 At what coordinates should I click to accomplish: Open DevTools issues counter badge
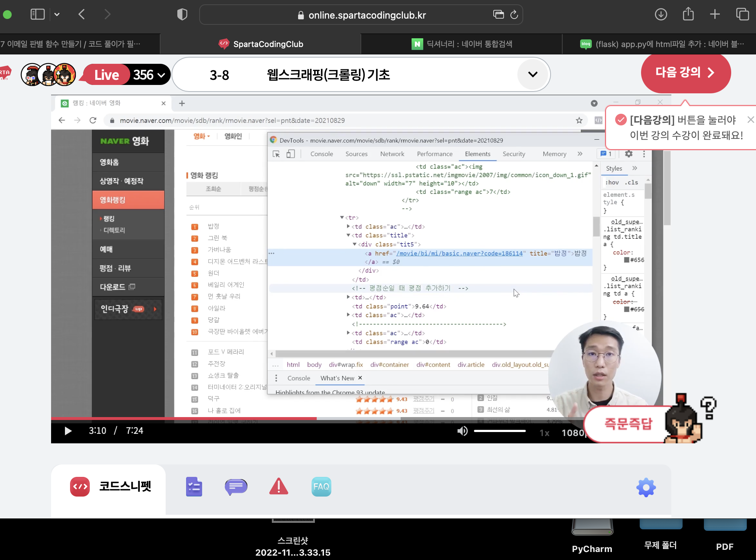point(606,154)
